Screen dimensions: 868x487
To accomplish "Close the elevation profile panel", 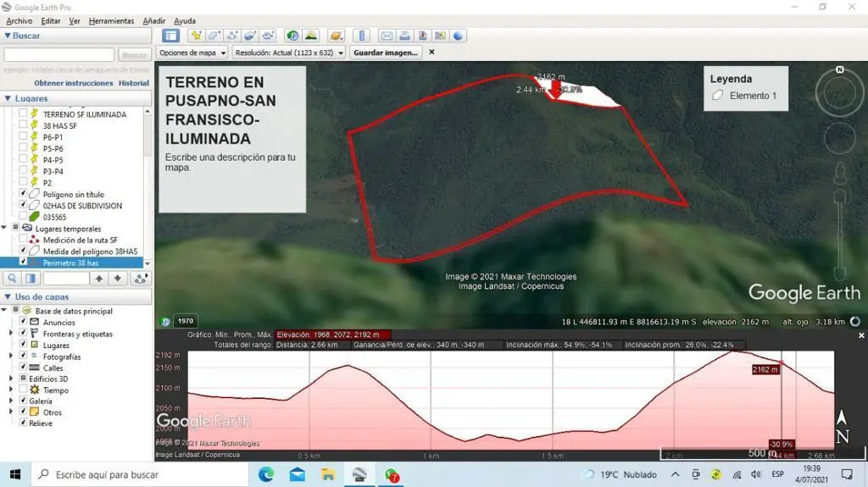I will (x=861, y=335).
